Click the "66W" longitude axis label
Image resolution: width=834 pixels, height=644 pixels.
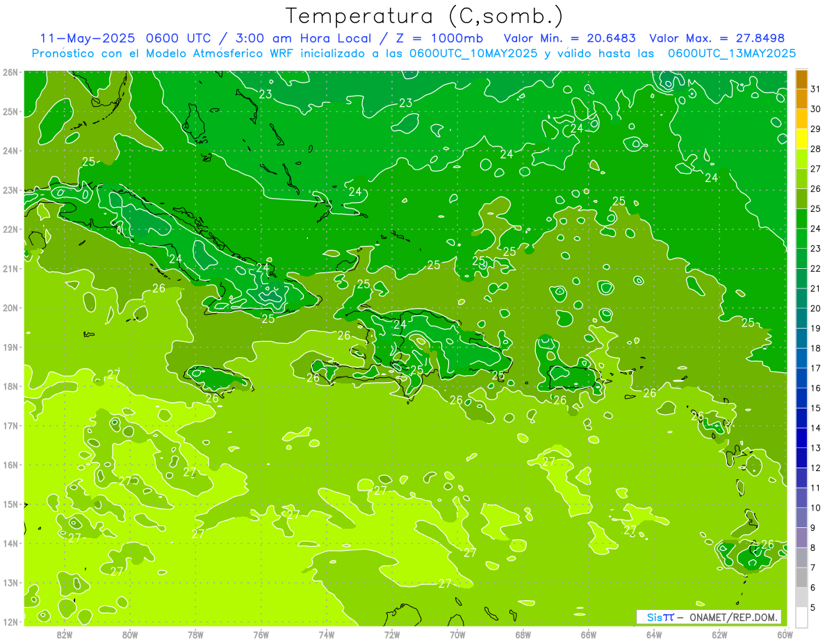click(x=589, y=634)
